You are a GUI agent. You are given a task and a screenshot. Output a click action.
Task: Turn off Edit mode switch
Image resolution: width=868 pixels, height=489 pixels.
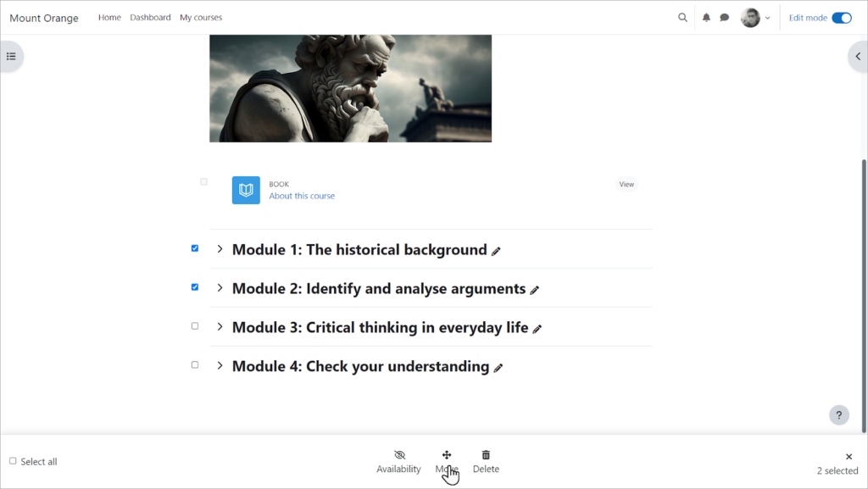click(841, 18)
